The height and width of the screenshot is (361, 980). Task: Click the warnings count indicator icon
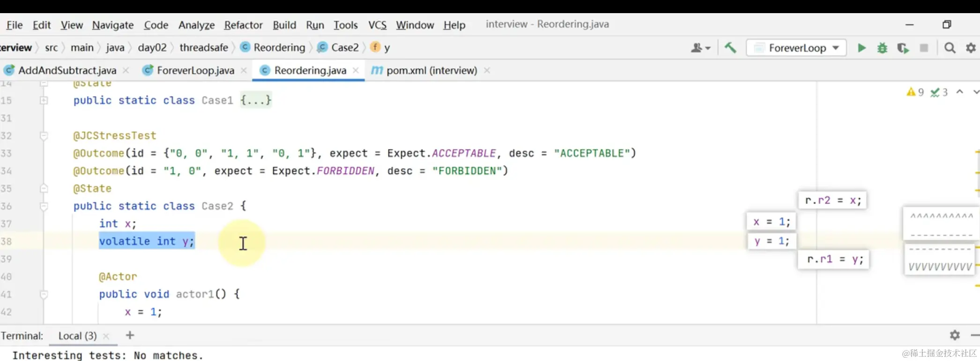click(x=915, y=92)
